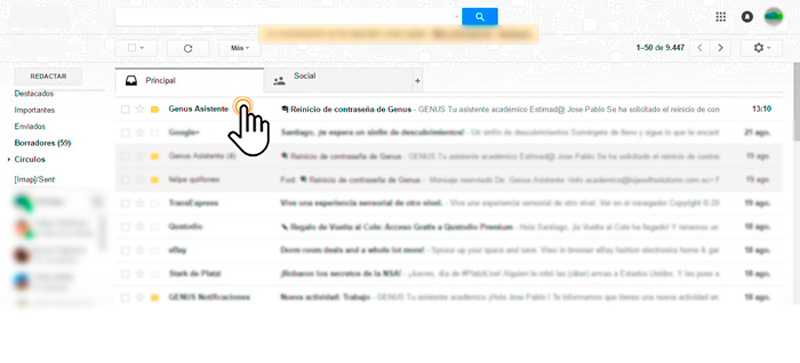Star the eBay email
This screenshot has height=363, width=800.
[140, 250]
